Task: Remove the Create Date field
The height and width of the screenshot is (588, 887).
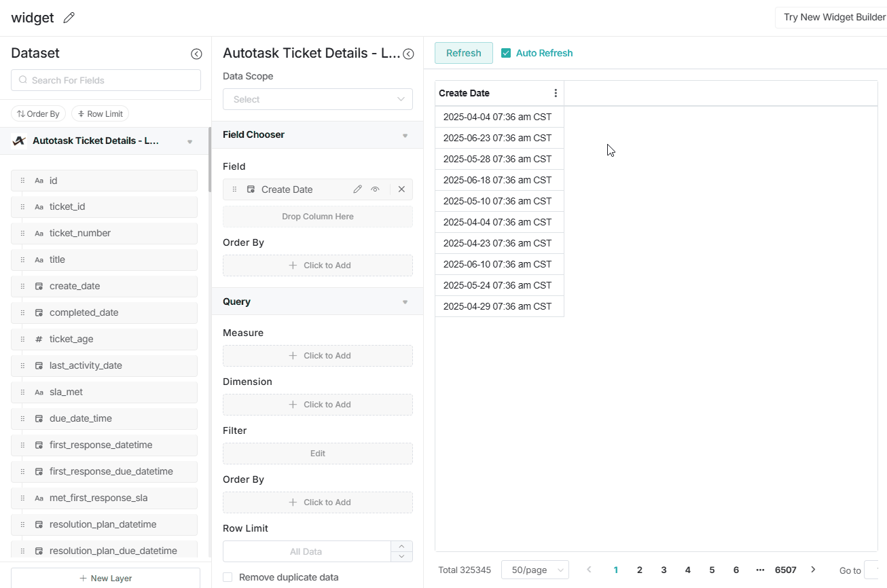Action: click(401, 189)
